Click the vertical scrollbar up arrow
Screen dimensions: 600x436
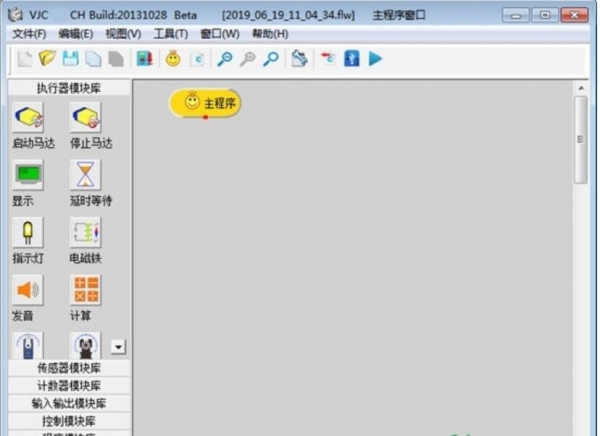[581, 88]
